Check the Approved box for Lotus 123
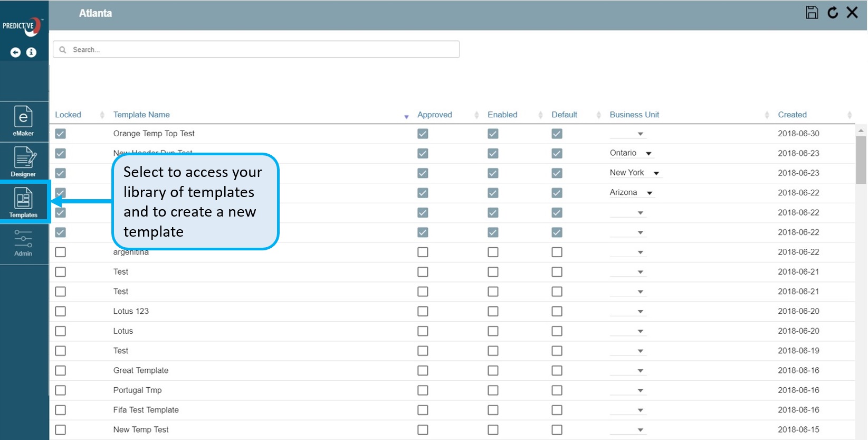 (423, 312)
